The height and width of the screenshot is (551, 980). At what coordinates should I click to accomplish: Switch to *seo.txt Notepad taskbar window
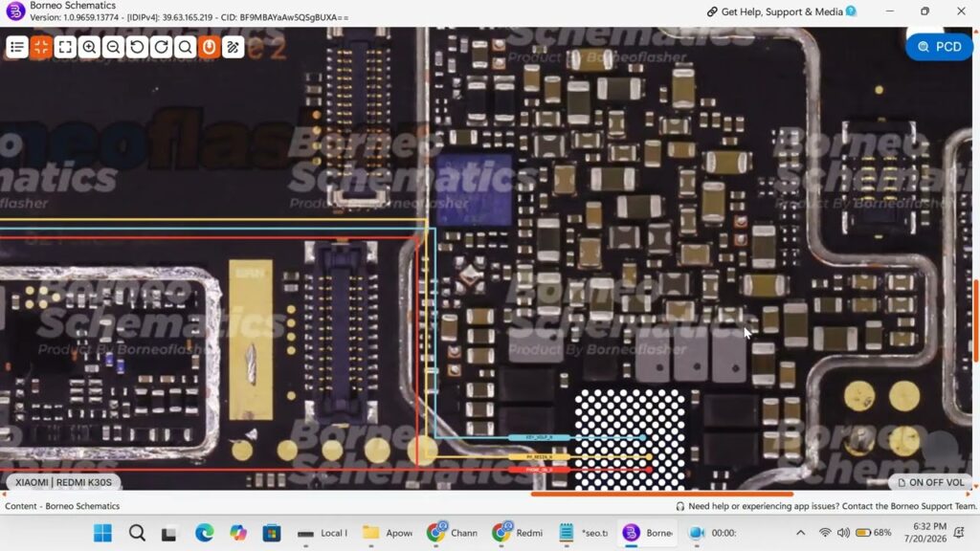point(583,533)
